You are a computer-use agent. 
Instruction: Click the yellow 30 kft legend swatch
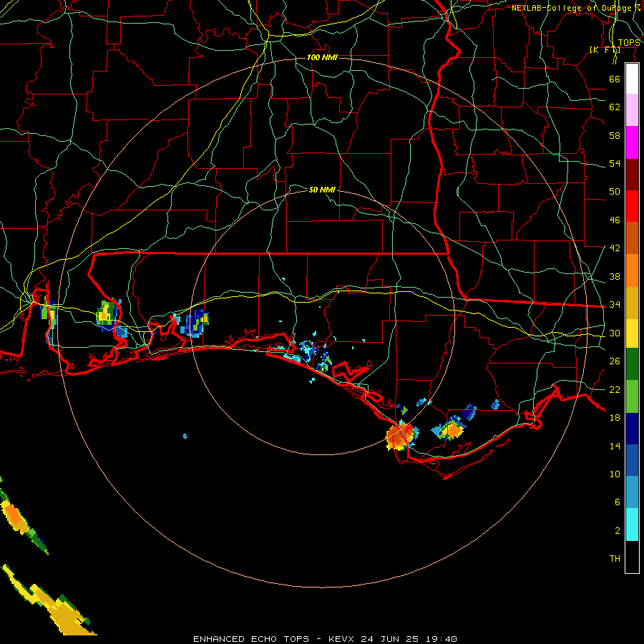tap(632, 333)
